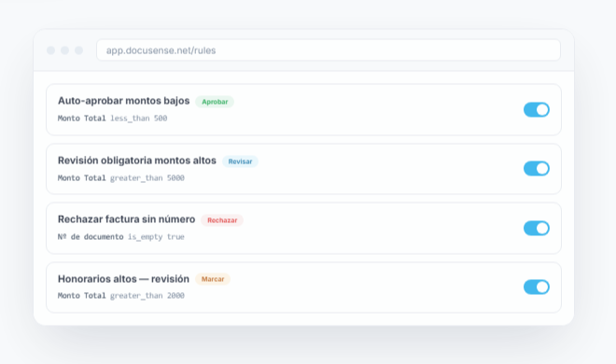The height and width of the screenshot is (364, 616).
Task: Click the address bar app.docusense.net/rules
Action: (x=329, y=50)
